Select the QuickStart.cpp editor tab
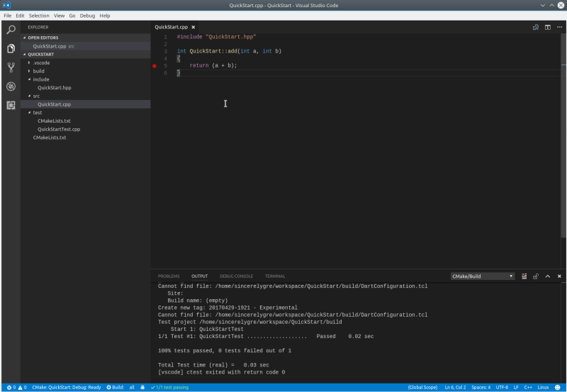Screen dimensions: 567x392 pyautogui.click(x=175, y=27)
